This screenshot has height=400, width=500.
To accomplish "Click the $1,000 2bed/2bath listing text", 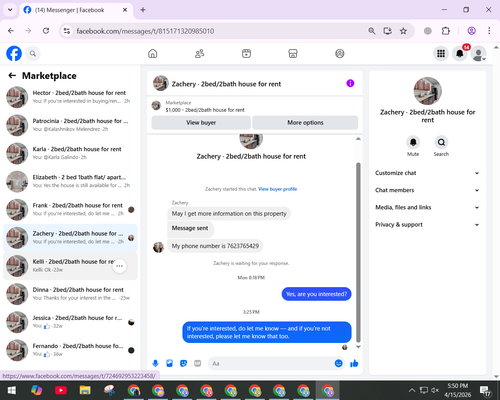I will [205, 110].
